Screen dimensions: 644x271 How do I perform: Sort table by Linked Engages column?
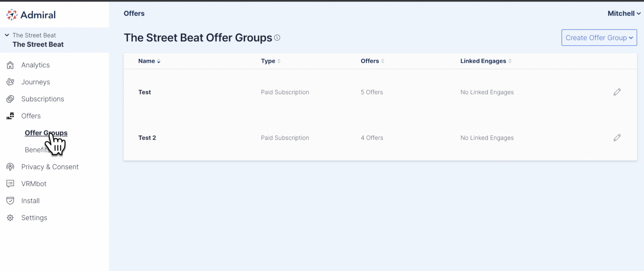(486, 61)
